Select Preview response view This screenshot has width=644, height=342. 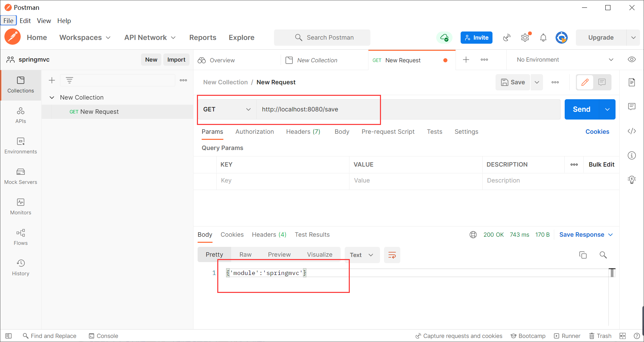[279, 255]
